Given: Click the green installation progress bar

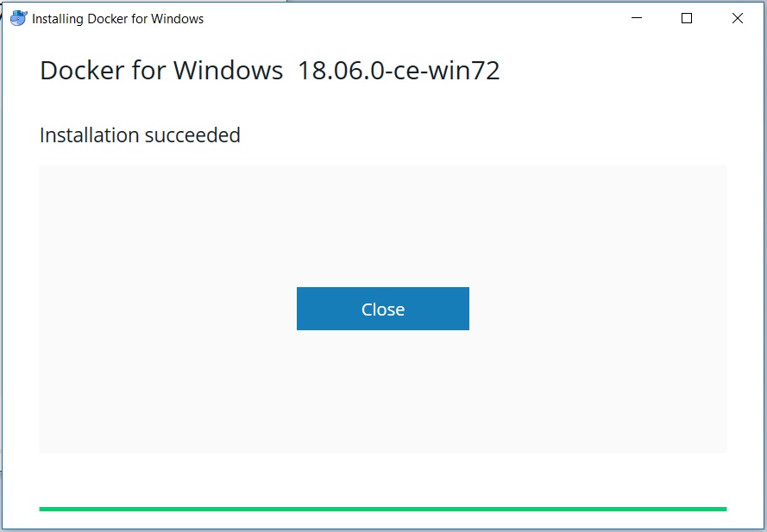Looking at the screenshot, I should (x=383, y=509).
